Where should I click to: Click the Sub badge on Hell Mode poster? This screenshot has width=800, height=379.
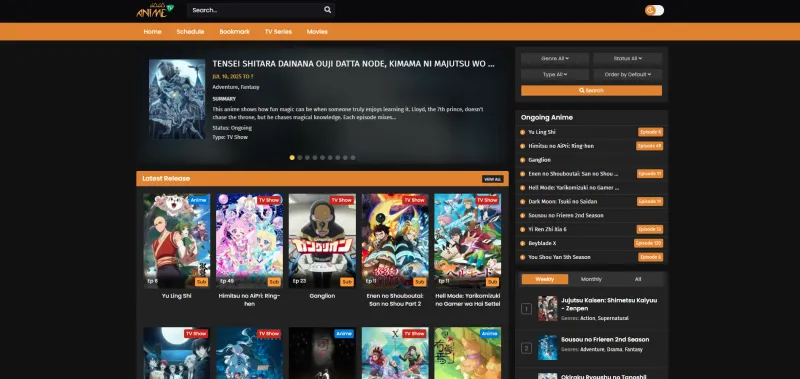click(492, 282)
